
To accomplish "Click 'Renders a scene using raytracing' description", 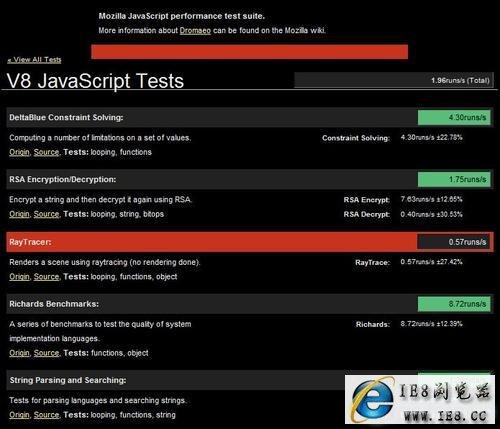I will 105,262.
